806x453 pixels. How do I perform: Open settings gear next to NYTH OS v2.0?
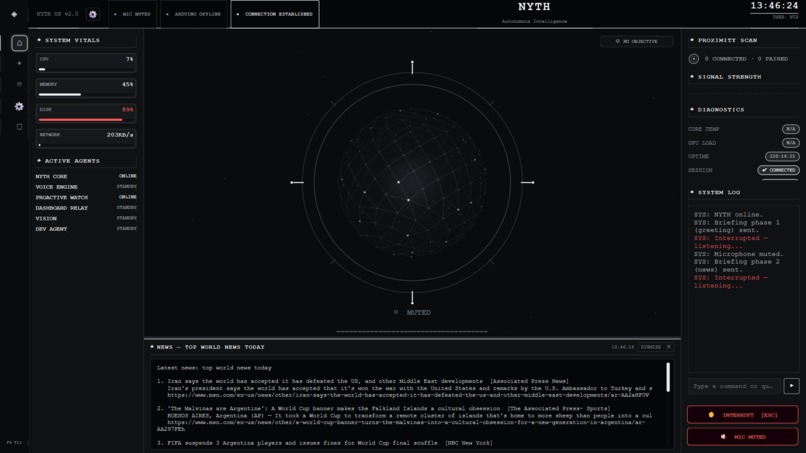pos(93,14)
